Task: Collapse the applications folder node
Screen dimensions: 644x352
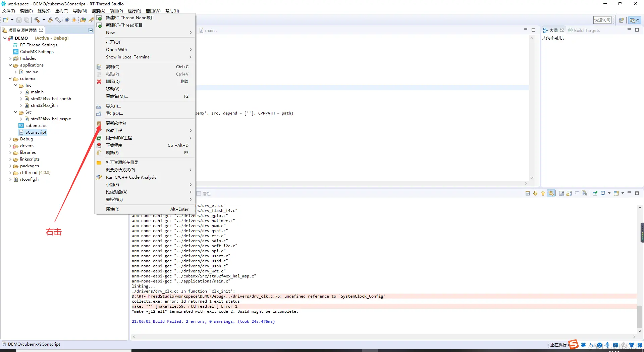Action: click(10, 65)
